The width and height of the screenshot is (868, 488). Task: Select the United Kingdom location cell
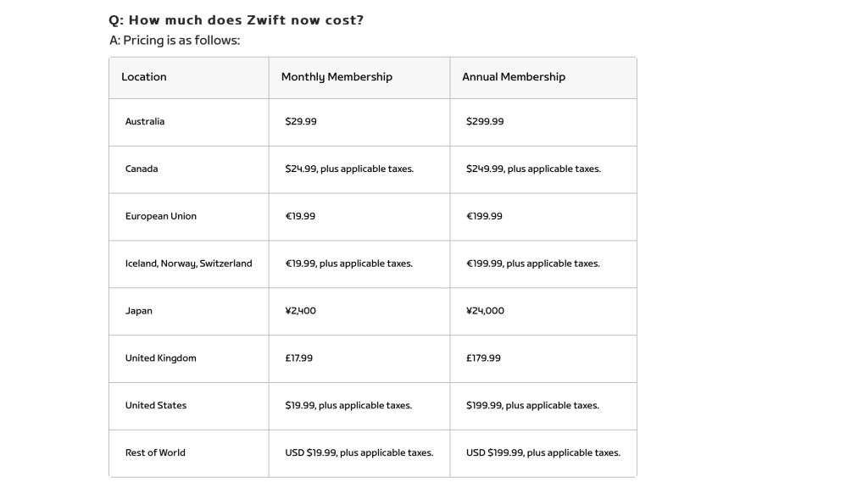(x=161, y=358)
